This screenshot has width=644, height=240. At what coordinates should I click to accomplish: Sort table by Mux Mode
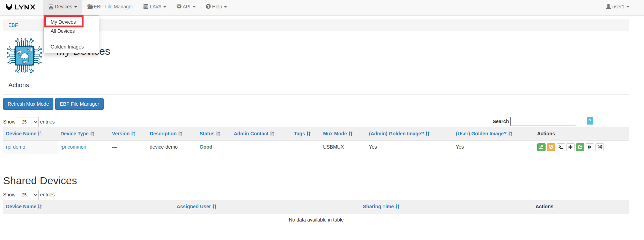point(338,134)
